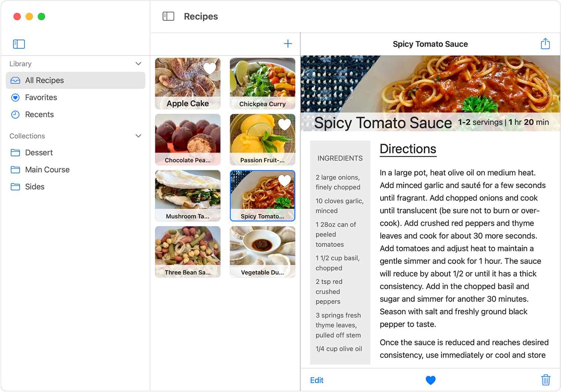This screenshot has width=561, height=392.
Task: Collapse the Collections section
Action: (x=138, y=136)
